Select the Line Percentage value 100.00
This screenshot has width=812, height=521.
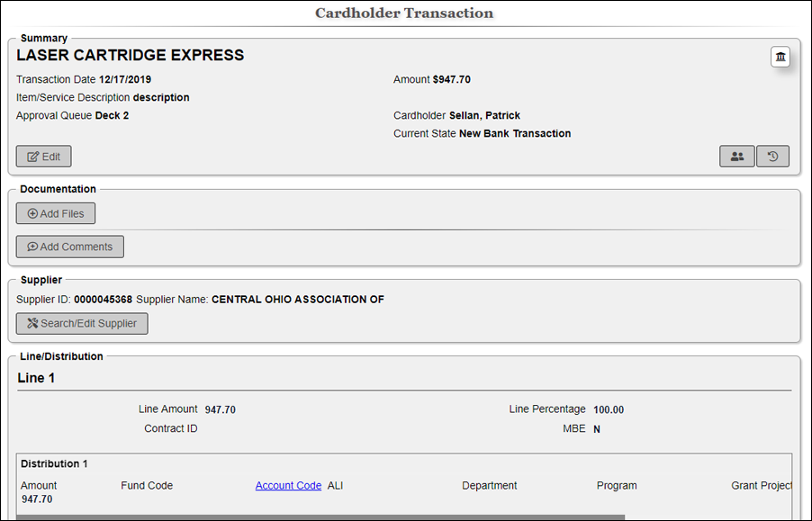click(609, 409)
